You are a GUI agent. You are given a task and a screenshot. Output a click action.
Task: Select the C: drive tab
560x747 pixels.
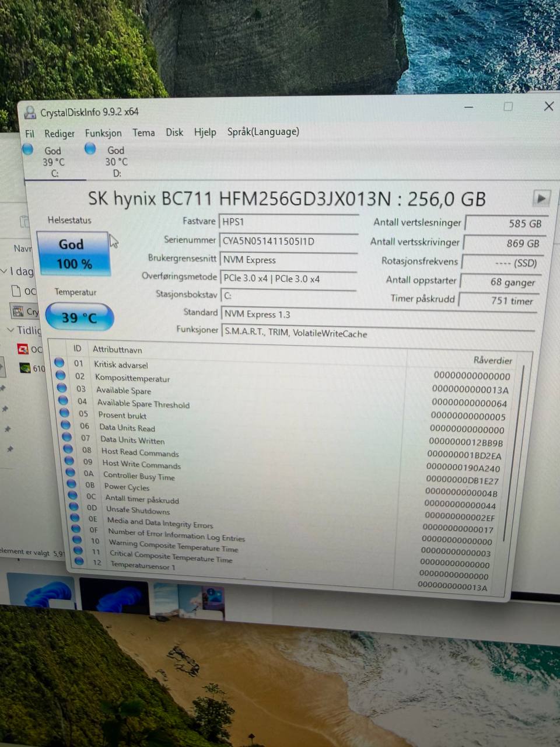pos(53,162)
